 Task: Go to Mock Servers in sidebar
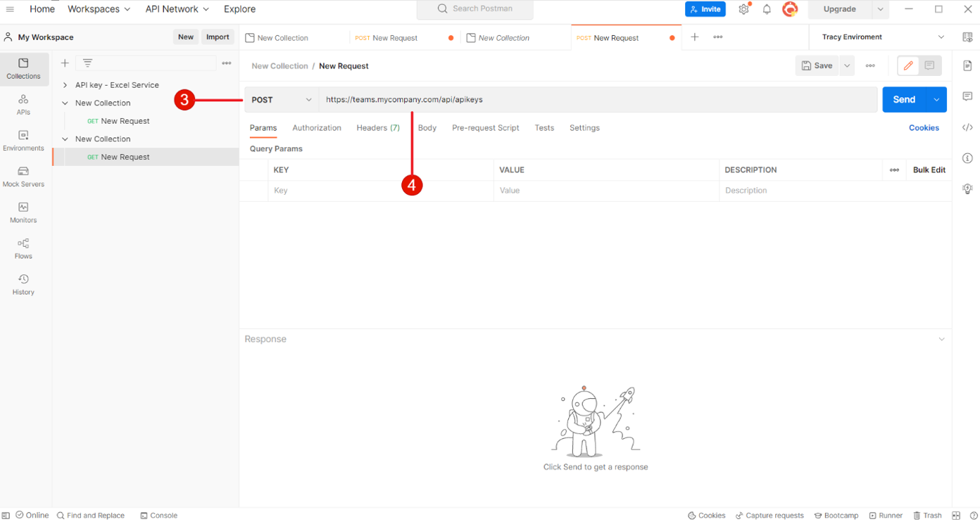point(23,177)
